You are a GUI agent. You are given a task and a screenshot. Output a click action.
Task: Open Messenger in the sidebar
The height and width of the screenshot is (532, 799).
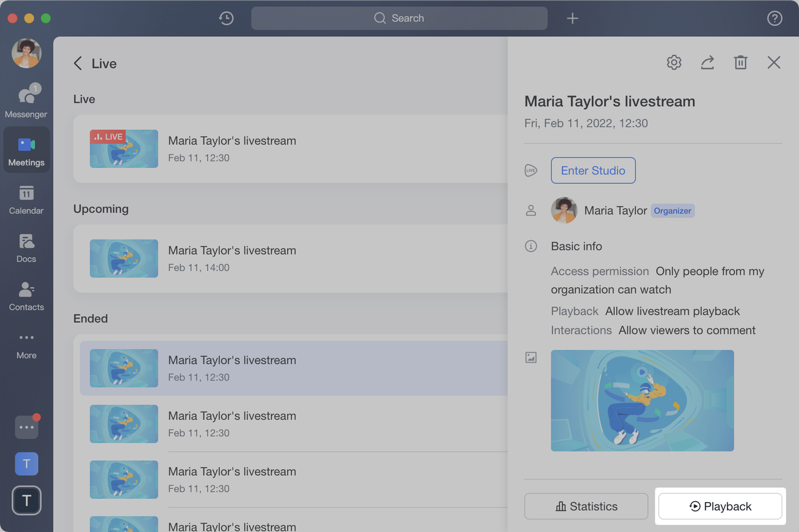(x=26, y=102)
